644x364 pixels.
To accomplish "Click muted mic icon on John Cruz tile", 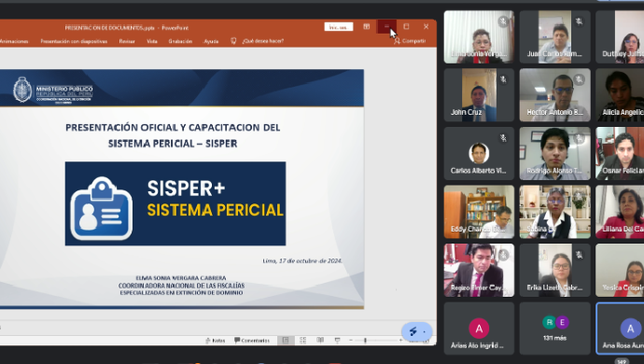I will 503,79.
